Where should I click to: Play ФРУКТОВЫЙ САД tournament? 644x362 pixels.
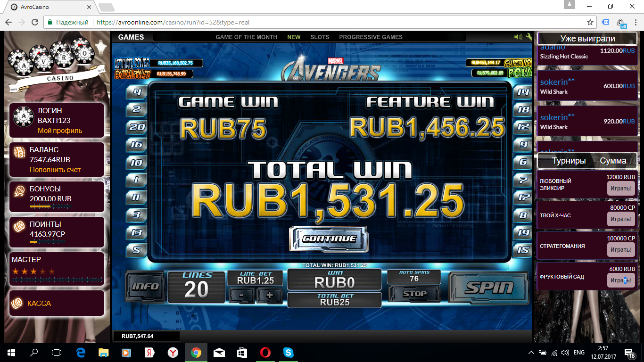[621, 280]
